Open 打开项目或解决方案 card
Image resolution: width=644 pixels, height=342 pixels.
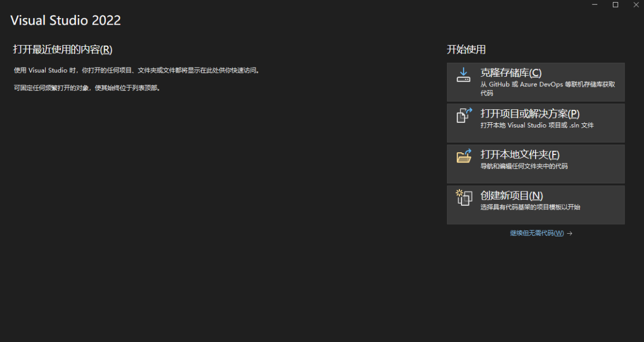click(535, 123)
